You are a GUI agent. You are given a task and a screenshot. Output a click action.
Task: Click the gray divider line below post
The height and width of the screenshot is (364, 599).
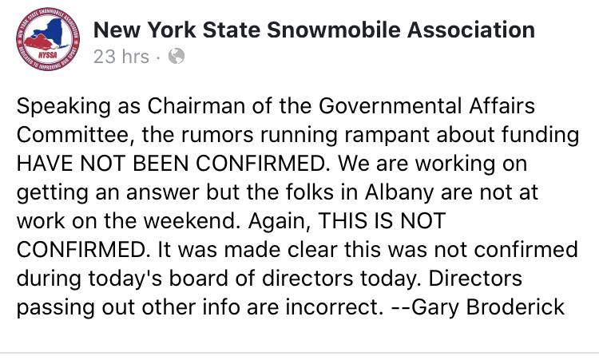tap(299, 353)
